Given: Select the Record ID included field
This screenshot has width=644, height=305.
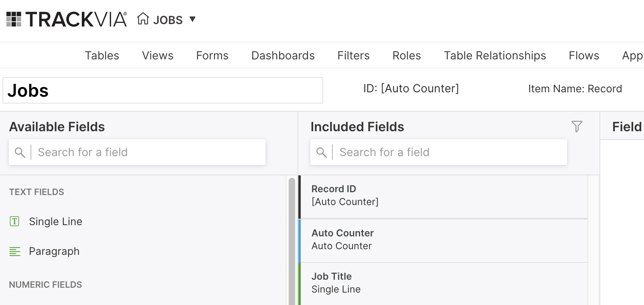Looking at the screenshot, I should click(443, 197).
